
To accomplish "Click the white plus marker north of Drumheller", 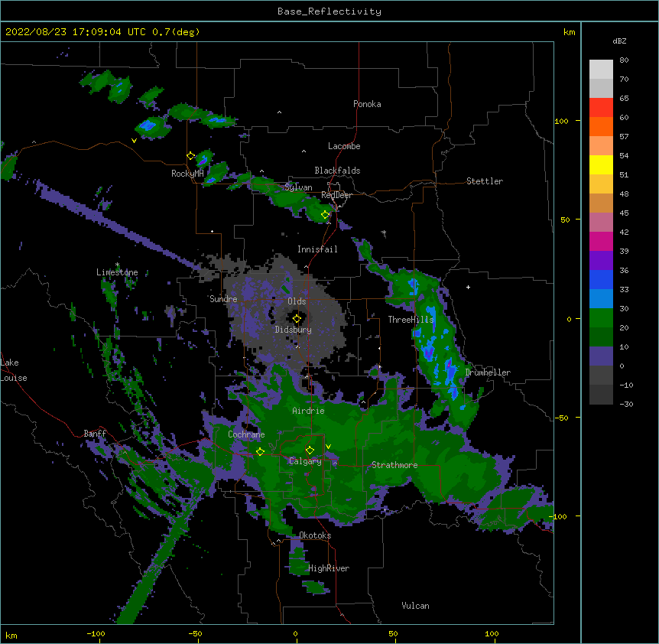I will tap(468, 287).
